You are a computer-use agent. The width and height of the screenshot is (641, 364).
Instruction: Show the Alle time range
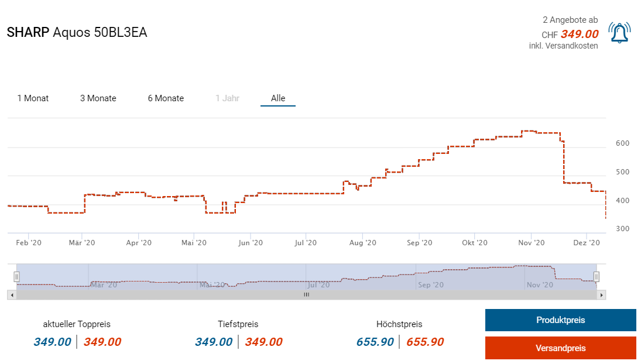(278, 98)
